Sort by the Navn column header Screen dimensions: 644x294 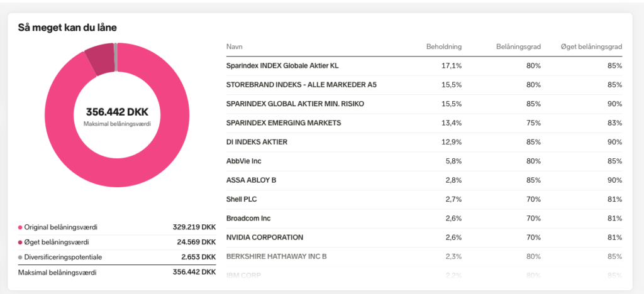(235, 47)
